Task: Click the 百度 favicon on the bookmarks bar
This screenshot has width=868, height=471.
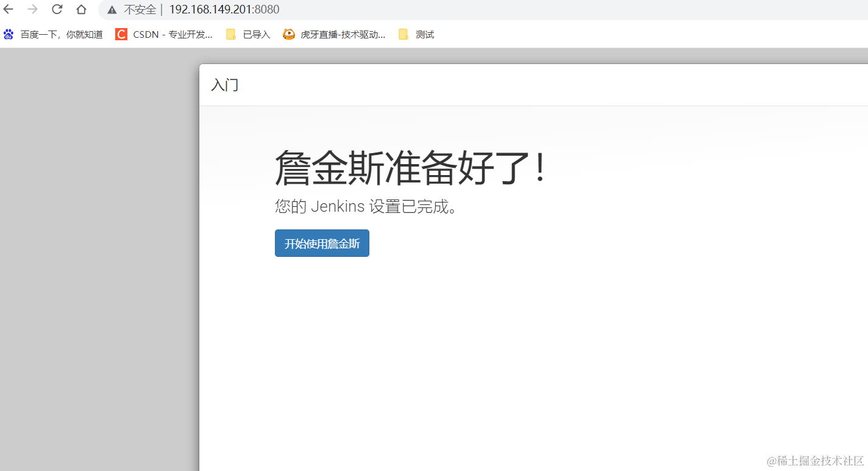Action: coord(8,34)
